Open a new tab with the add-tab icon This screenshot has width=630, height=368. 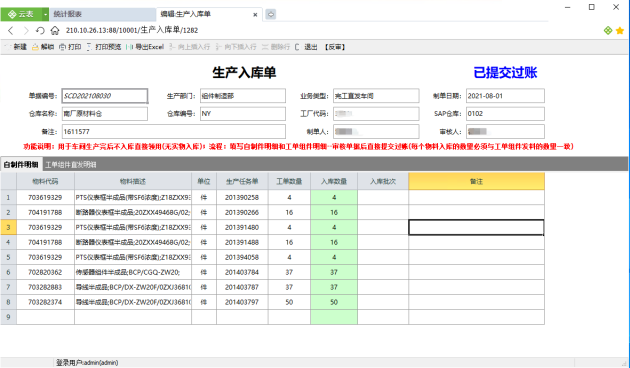coord(271,14)
